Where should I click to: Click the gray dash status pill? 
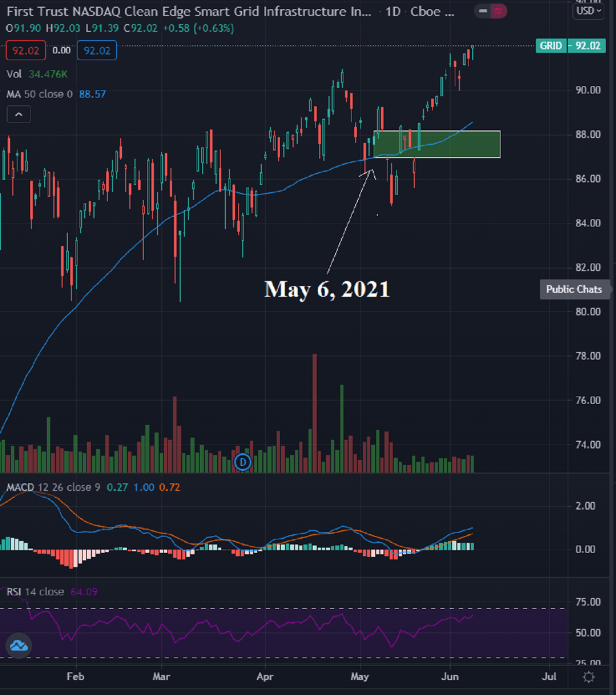point(483,11)
